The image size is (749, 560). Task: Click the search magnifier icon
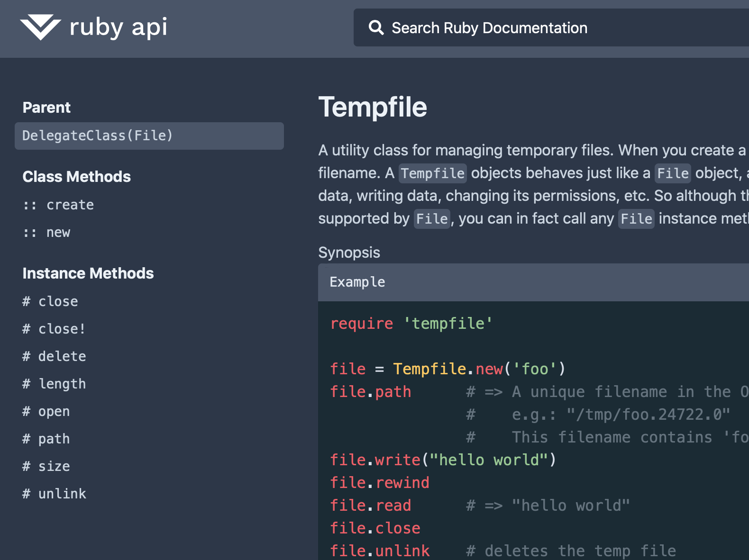tap(376, 27)
